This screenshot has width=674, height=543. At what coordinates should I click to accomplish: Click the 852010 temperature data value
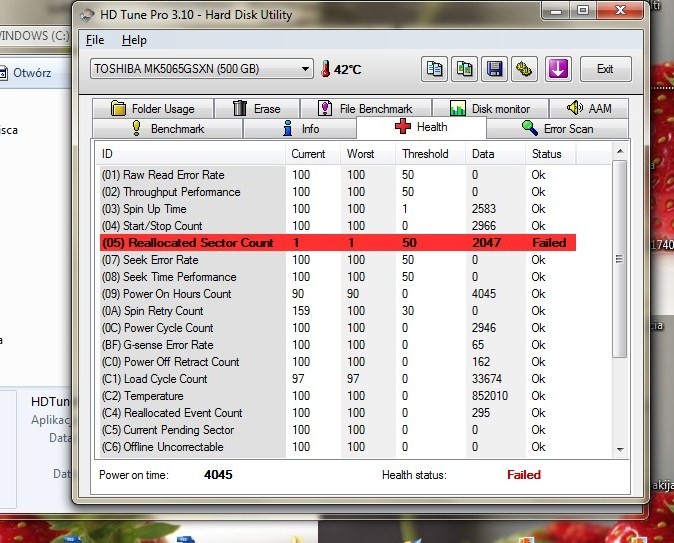490,396
